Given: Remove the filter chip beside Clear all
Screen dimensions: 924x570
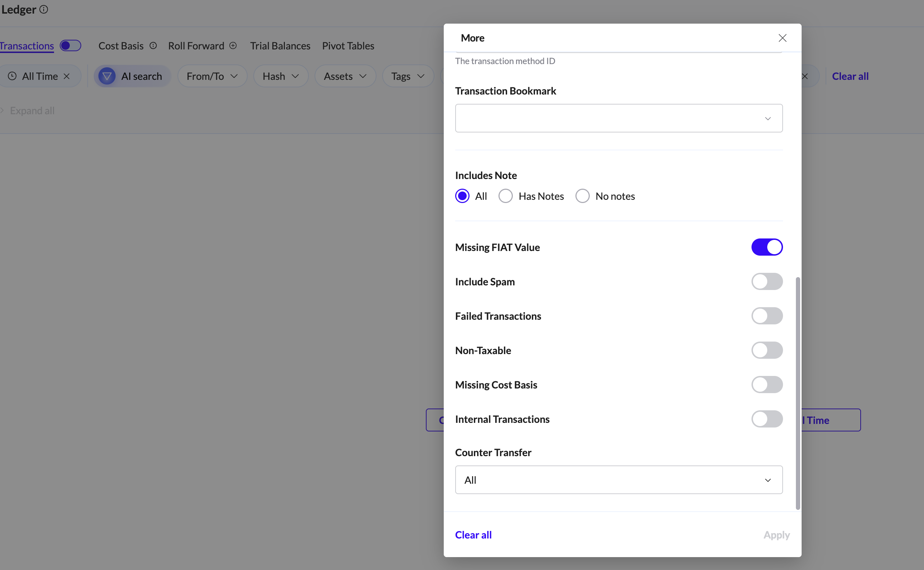Looking at the screenshot, I should pos(804,76).
